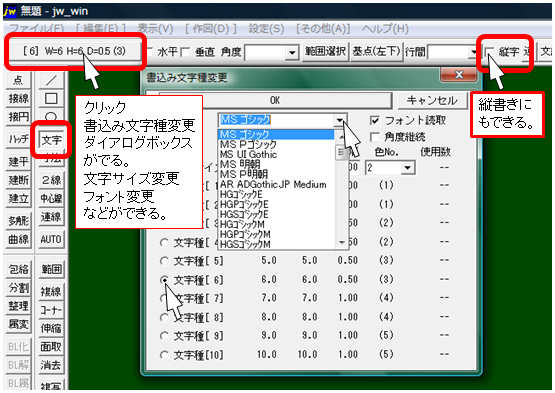Select the 2線 double line tool
The width and height of the screenshot is (555, 393).
[51, 180]
